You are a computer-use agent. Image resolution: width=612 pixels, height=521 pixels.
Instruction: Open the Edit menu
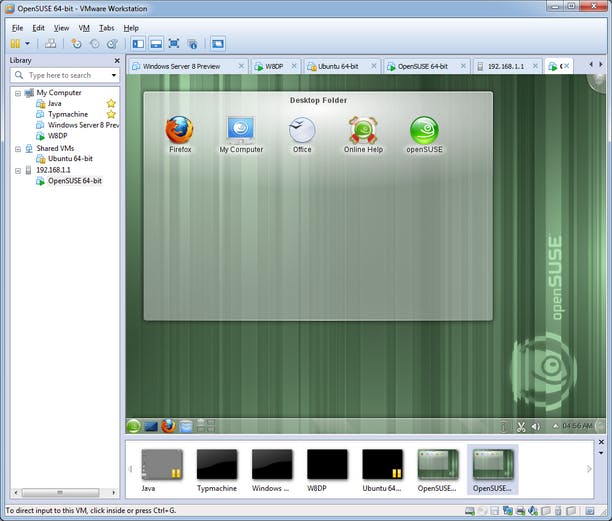pyautogui.click(x=38, y=28)
